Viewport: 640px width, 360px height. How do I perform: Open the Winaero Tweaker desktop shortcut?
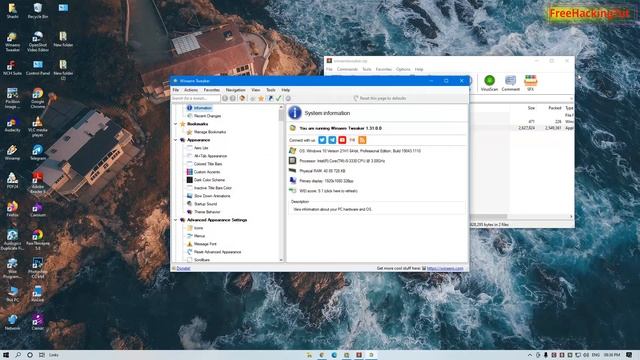(12, 42)
